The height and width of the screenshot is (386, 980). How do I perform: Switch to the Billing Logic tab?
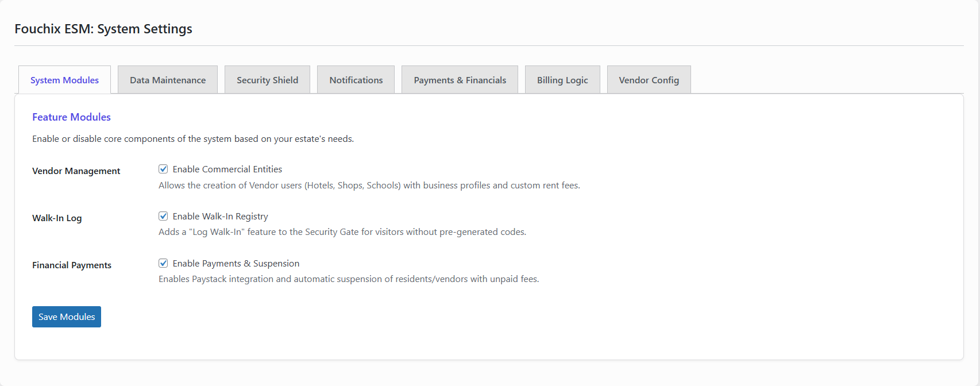coord(562,80)
